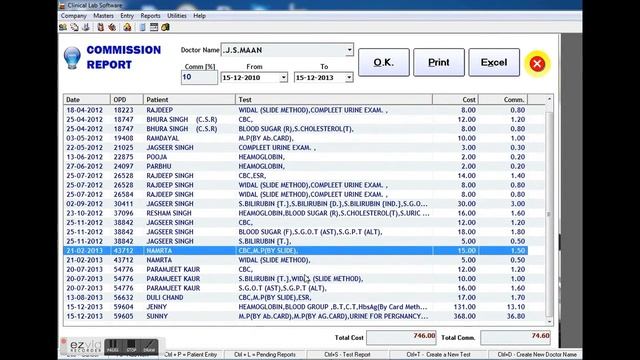The width and height of the screenshot is (640, 360).
Task: Click commission value 13.10
Action: tap(515, 307)
